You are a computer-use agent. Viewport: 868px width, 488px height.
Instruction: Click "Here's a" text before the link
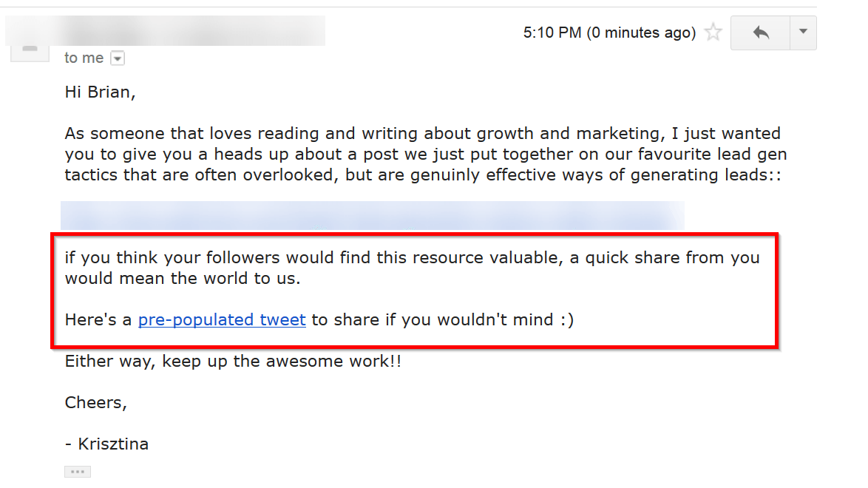point(98,319)
